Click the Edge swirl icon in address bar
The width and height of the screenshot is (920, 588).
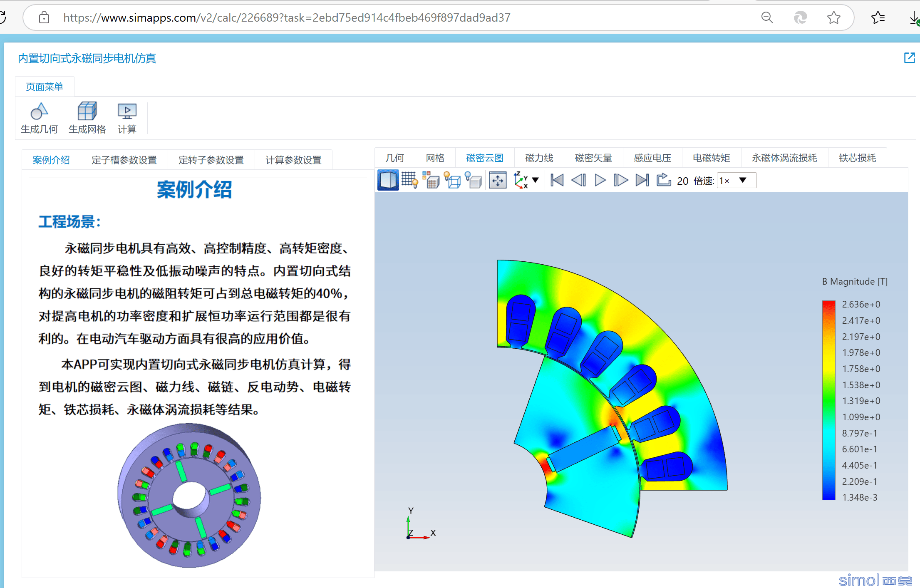(x=800, y=17)
